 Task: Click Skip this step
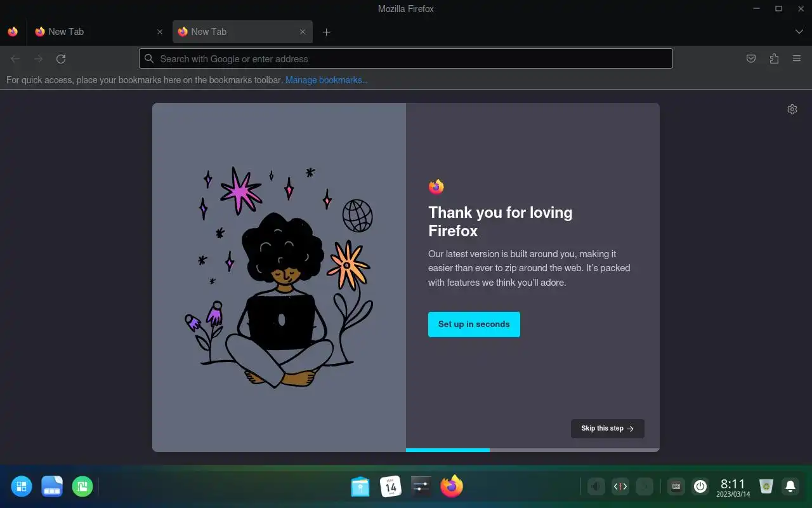[608, 429]
